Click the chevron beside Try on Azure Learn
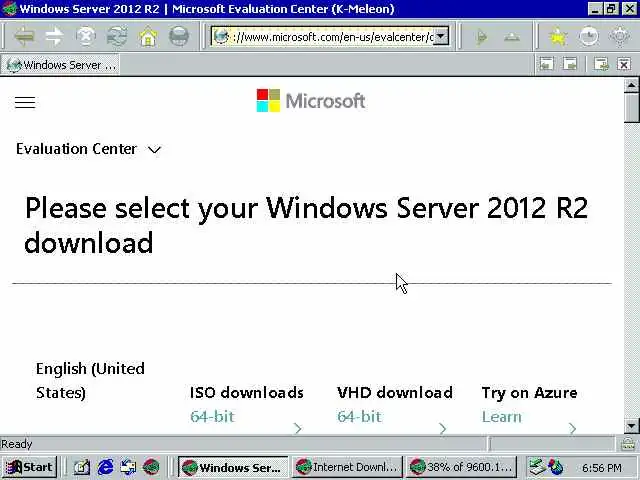This screenshot has height=480, width=640. coord(572,428)
